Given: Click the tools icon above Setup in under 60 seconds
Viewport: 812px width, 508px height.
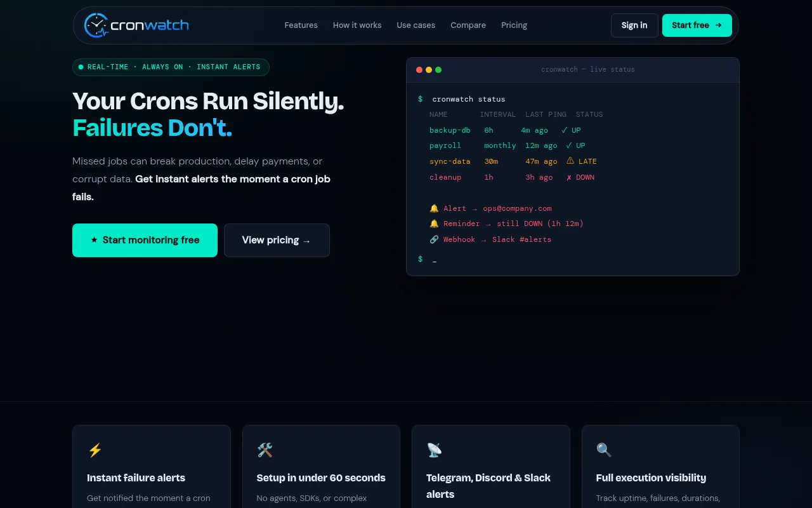Looking at the screenshot, I should tap(265, 450).
